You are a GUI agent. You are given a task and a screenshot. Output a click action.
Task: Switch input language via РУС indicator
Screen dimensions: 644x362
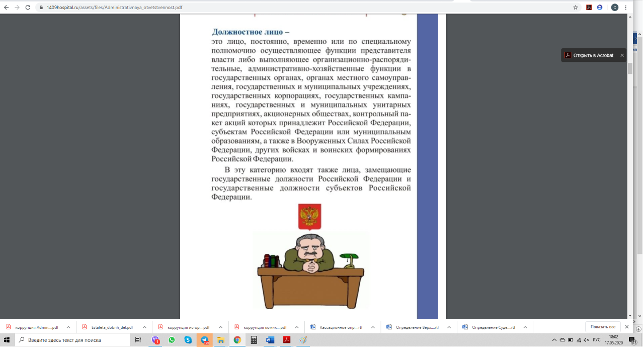[x=597, y=340]
